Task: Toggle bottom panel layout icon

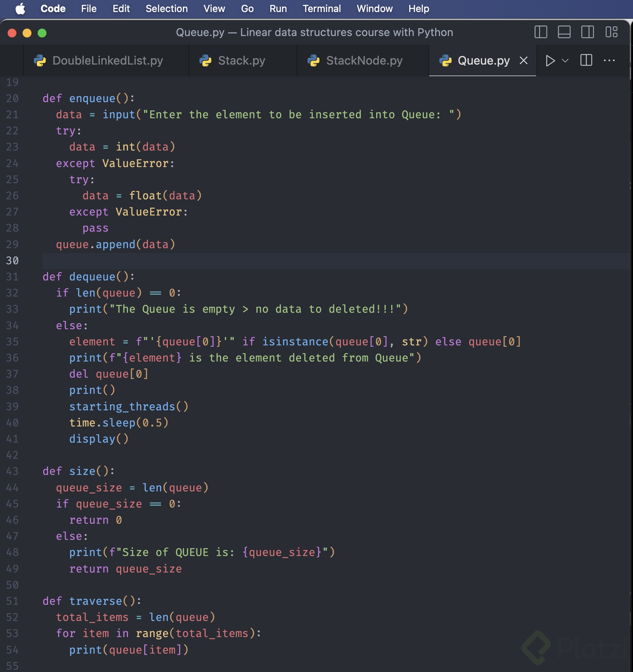Action: click(x=564, y=32)
